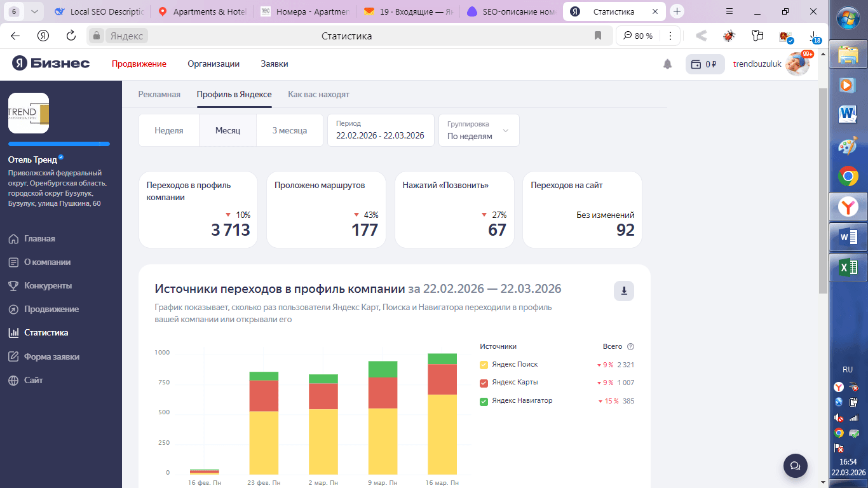Switch to Как вас находят tab

point(318,95)
